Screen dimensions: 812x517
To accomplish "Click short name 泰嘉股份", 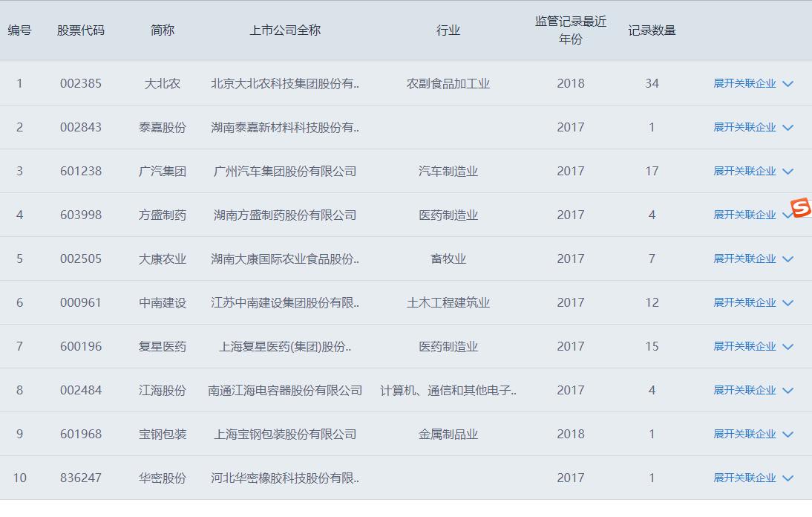I will (x=162, y=128).
